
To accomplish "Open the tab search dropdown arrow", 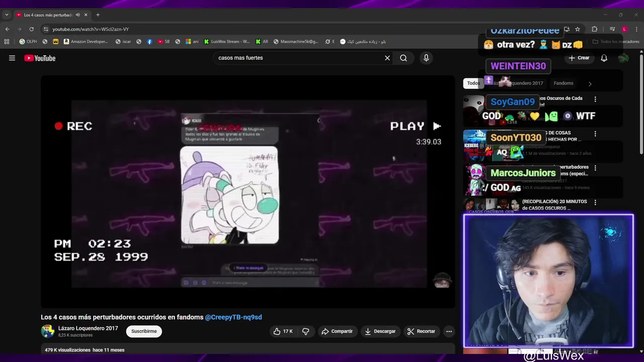I will pos(7,15).
